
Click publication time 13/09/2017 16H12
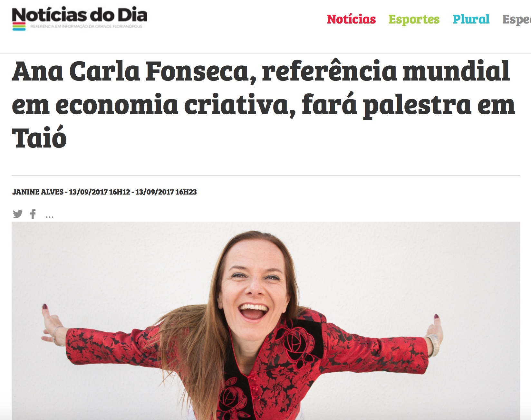[x=100, y=192]
